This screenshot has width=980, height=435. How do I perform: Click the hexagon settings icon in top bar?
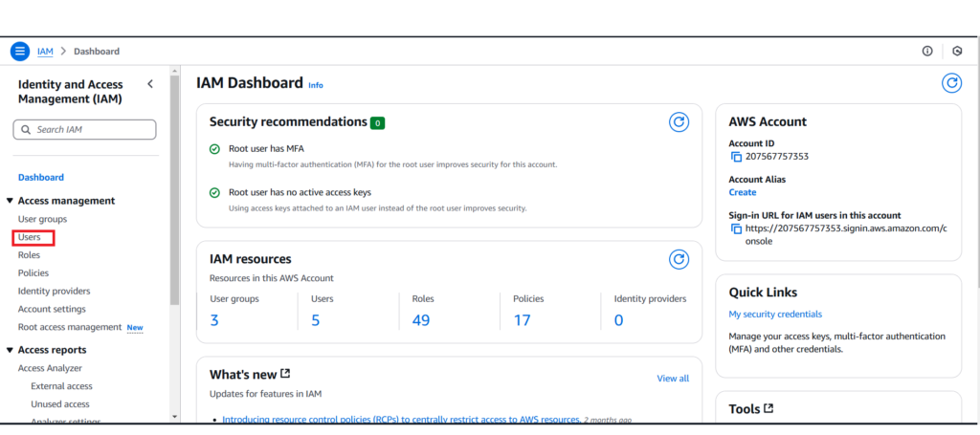[x=957, y=51]
